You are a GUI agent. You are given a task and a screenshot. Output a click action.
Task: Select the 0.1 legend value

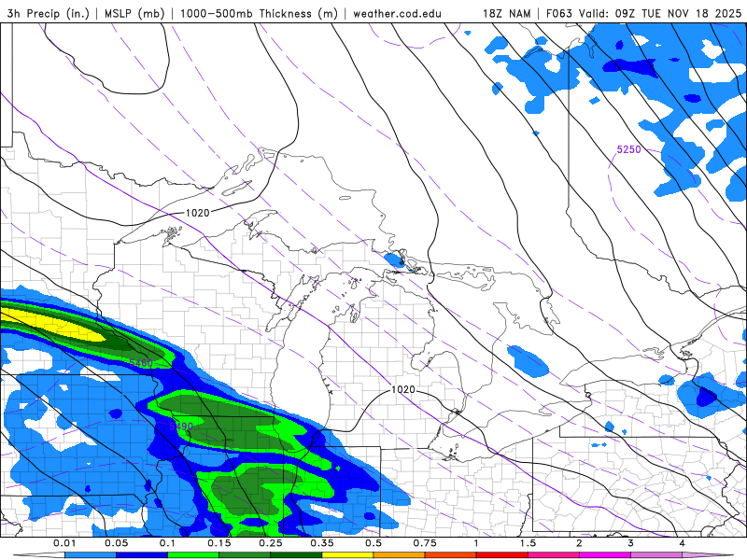tap(167, 543)
